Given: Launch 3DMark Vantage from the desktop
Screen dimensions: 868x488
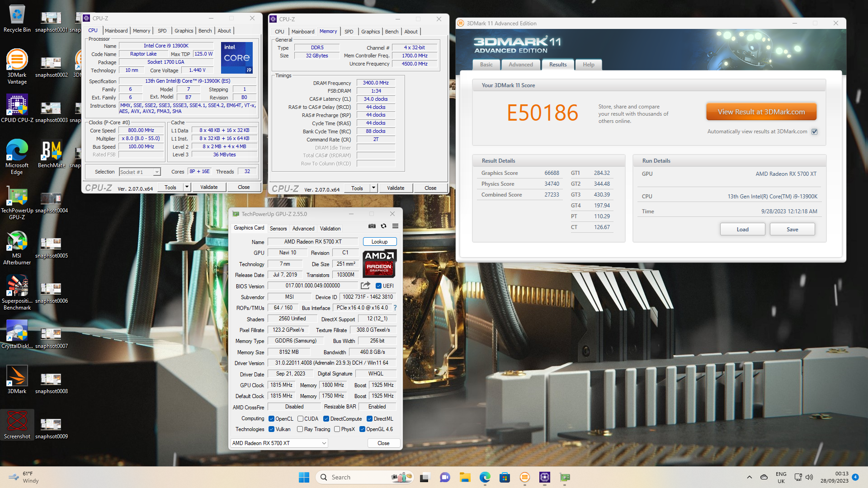Looking at the screenshot, I should pyautogui.click(x=17, y=66).
